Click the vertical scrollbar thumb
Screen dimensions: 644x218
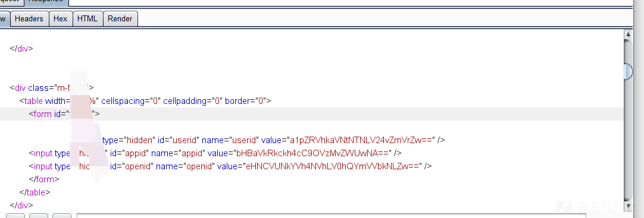(628, 71)
